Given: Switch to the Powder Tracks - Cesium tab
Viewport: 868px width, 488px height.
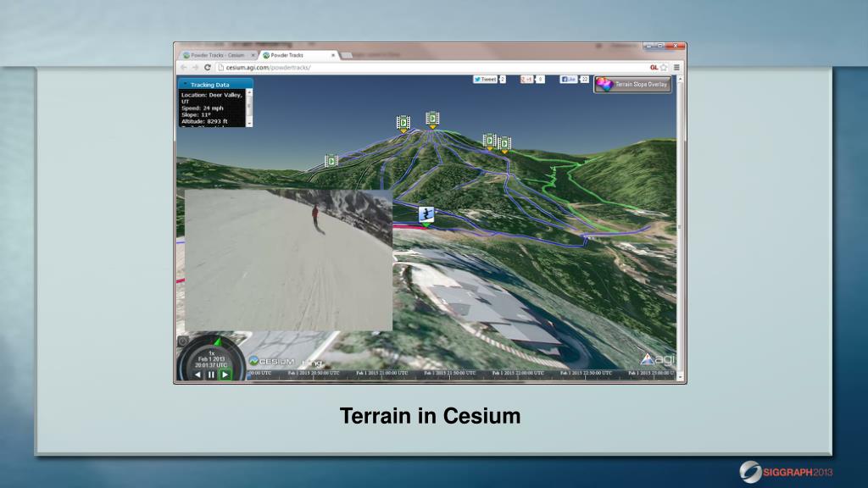Looking at the screenshot, I should point(217,55).
